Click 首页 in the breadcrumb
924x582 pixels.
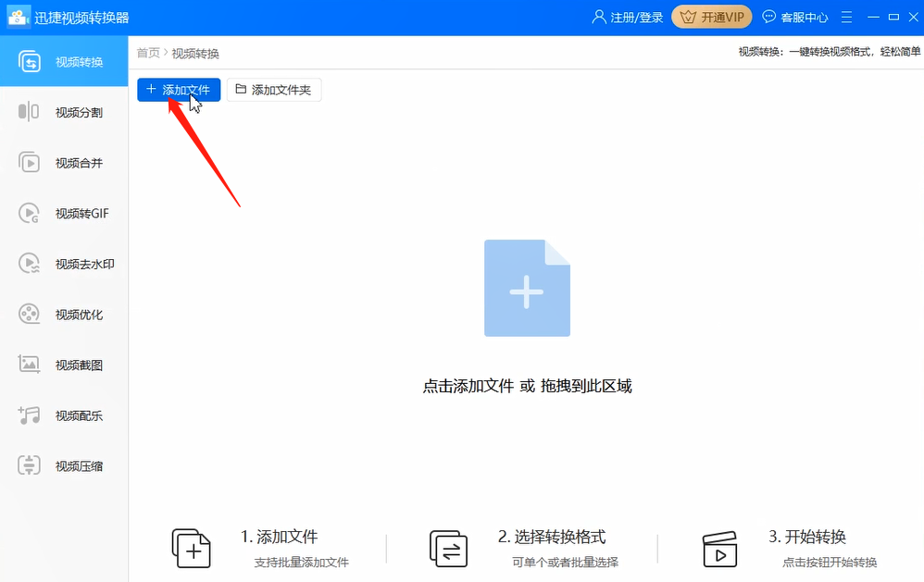pos(147,52)
